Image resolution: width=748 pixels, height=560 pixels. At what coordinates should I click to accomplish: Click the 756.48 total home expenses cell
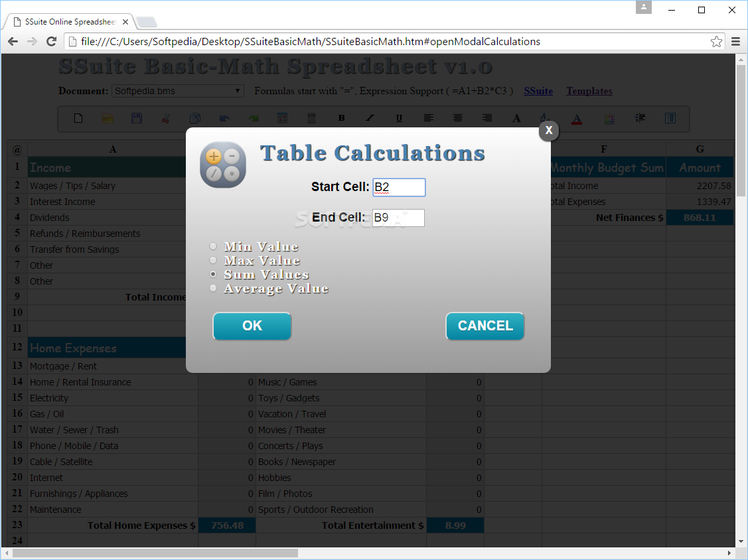click(x=227, y=525)
